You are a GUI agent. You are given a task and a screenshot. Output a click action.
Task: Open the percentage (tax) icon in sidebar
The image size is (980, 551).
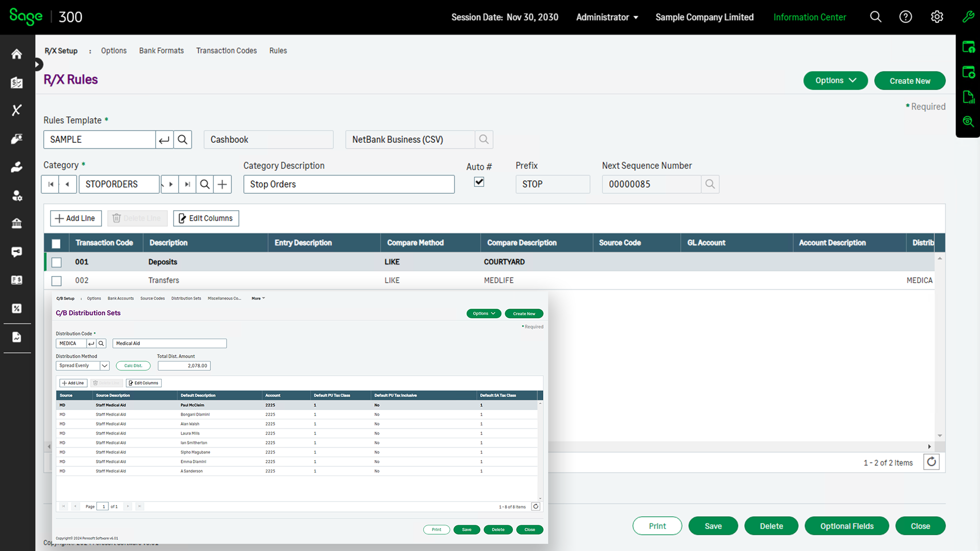coord(17,308)
